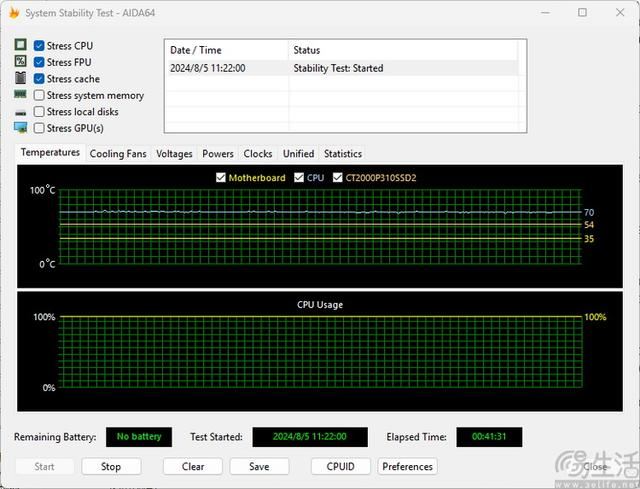640x489 pixels.
Task: Click the percent icon beside Stress FPU
Action: (20, 62)
